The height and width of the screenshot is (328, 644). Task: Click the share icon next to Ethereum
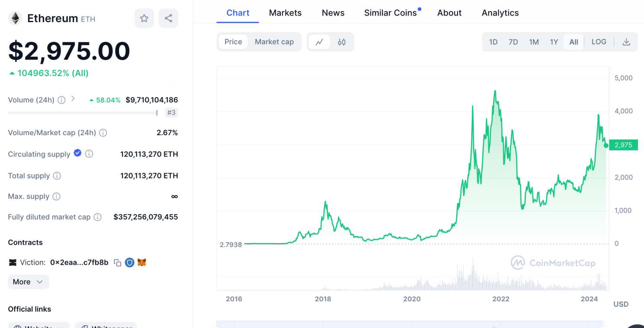[x=168, y=18]
